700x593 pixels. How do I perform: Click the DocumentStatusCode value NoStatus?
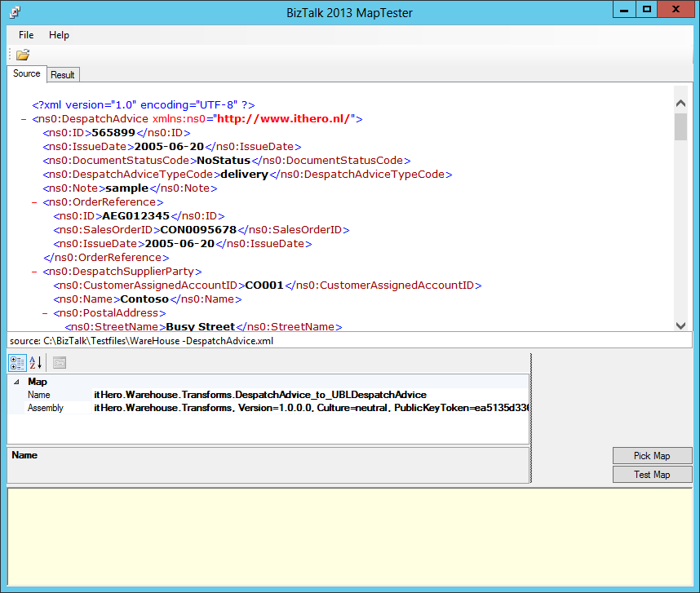[224, 161]
